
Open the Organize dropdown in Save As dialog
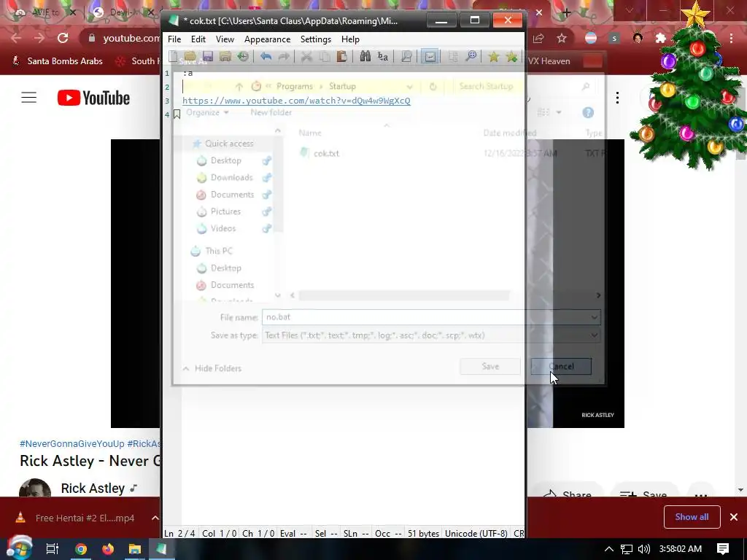click(x=207, y=112)
